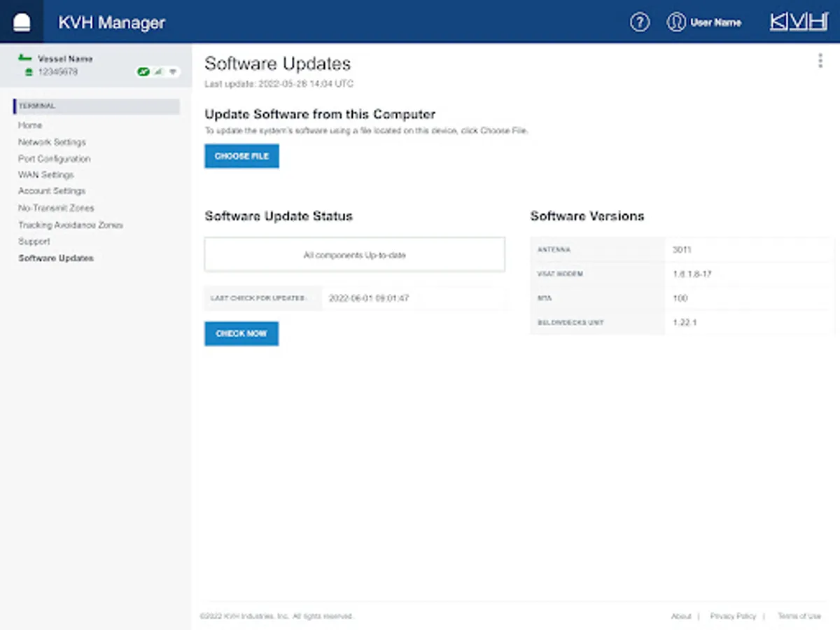
Task: Open Account Settings page
Action: click(52, 191)
